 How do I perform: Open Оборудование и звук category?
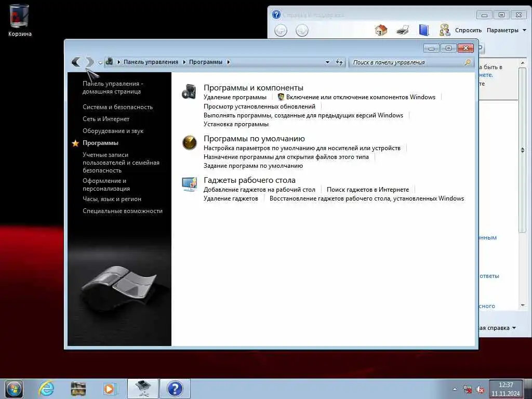(x=113, y=131)
